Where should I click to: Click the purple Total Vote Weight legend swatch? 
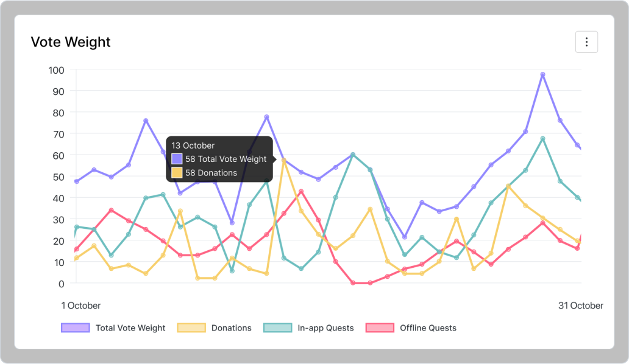(76, 327)
